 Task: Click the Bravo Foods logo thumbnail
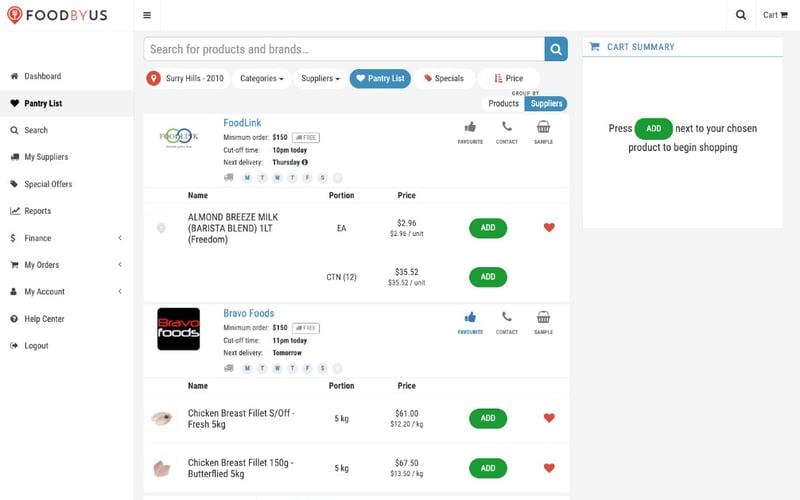click(179, 329)
